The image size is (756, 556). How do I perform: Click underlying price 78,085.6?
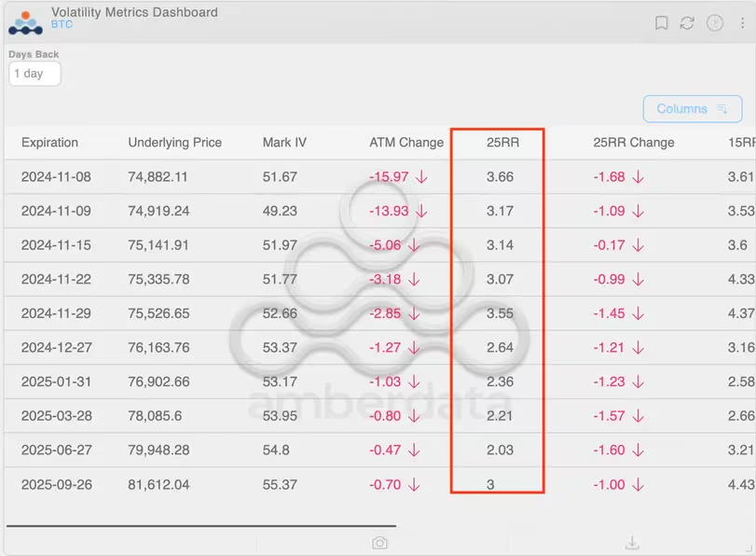(155, 416)
